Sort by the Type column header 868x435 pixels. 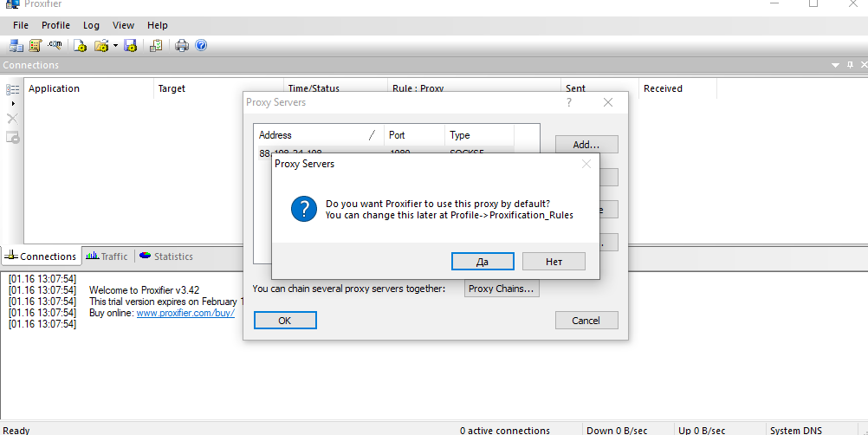point(479,135)
